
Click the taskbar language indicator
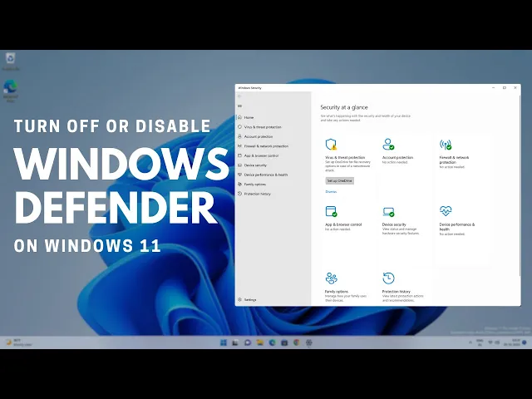coord(480,342)
